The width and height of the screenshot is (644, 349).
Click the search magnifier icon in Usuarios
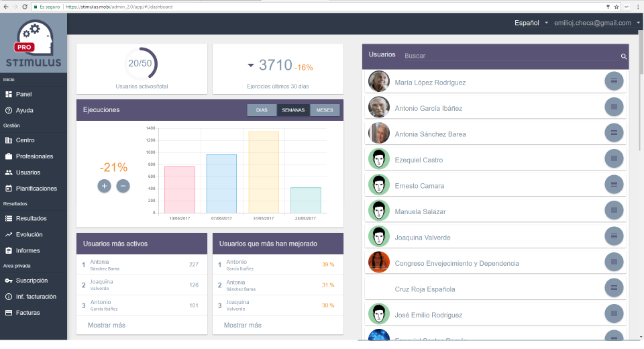623,56
